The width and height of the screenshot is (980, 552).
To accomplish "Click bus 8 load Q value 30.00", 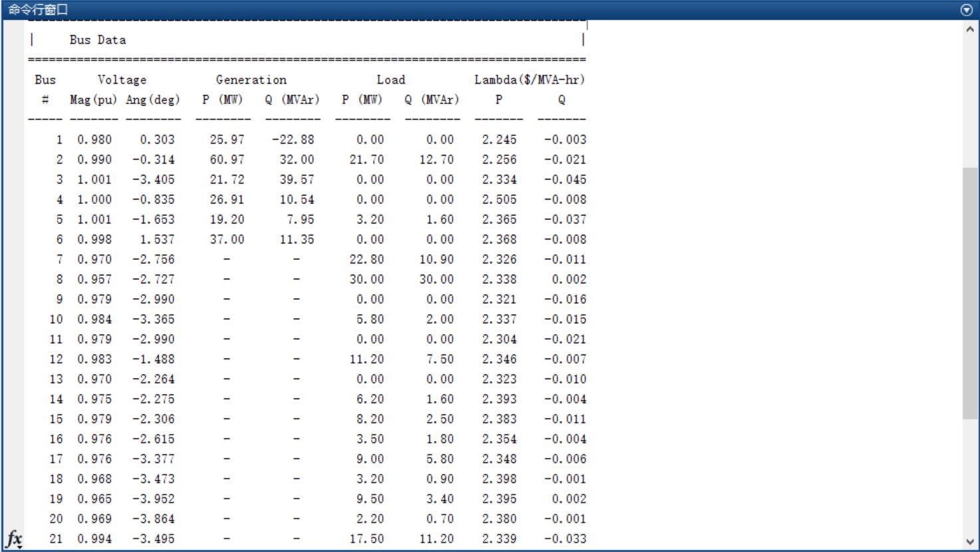I will (437, 279).
